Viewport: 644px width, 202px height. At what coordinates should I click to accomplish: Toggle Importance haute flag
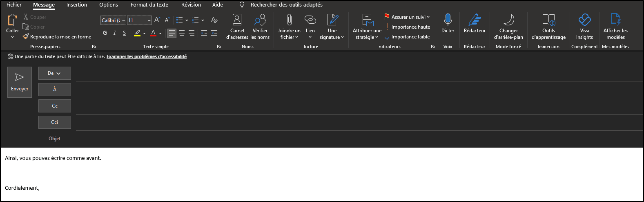click(x=407, y=27)
